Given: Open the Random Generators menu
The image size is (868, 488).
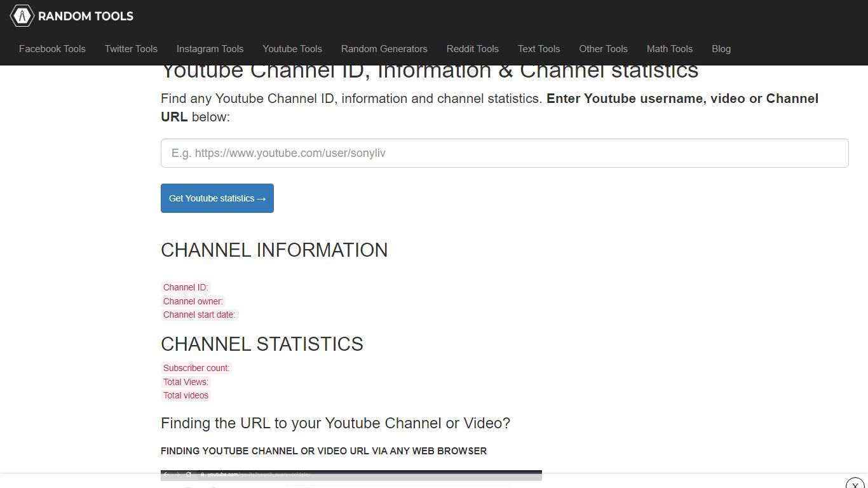Looking at the screenshot, I should (x=384, y=49).
